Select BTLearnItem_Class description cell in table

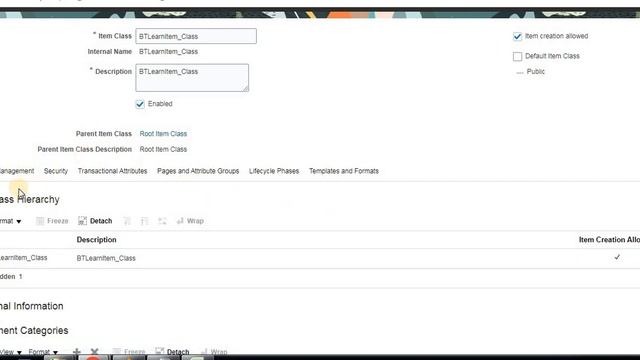point(106,258)
